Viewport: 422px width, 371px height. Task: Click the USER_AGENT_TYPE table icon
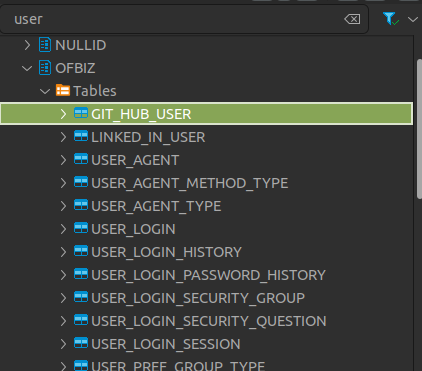point(81,205)
